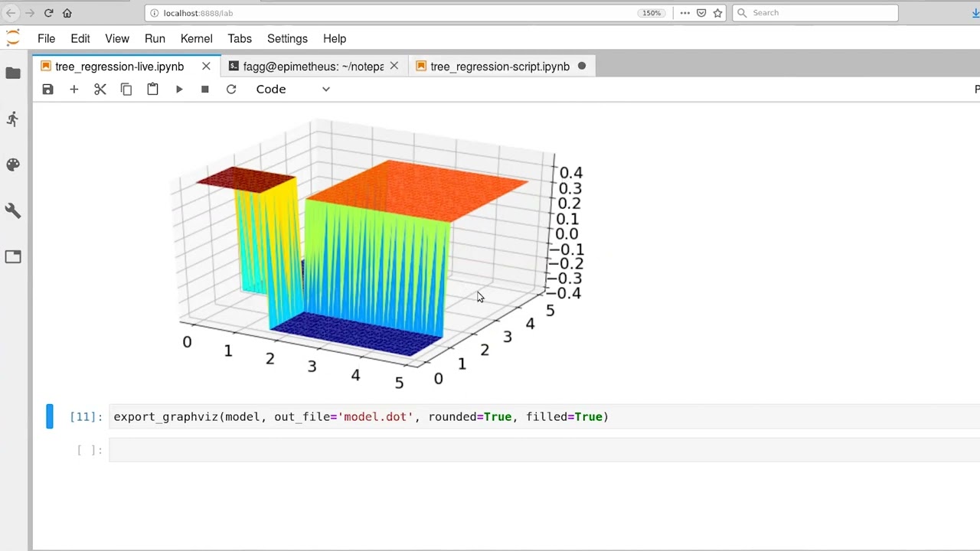Open the View menu
Image resolution: width=980 pixels, height=551 pixels.
(117, 38)
